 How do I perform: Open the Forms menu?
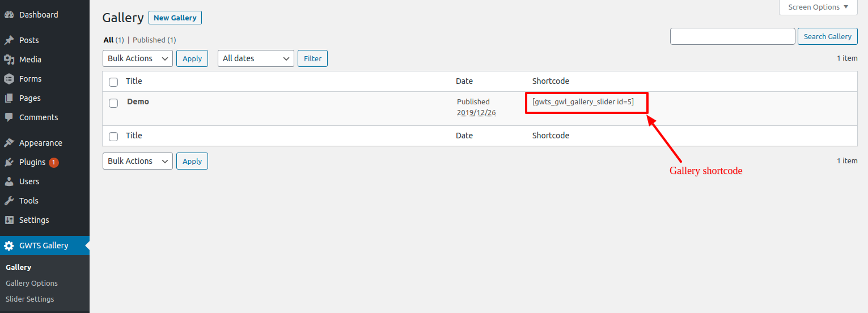45,79
